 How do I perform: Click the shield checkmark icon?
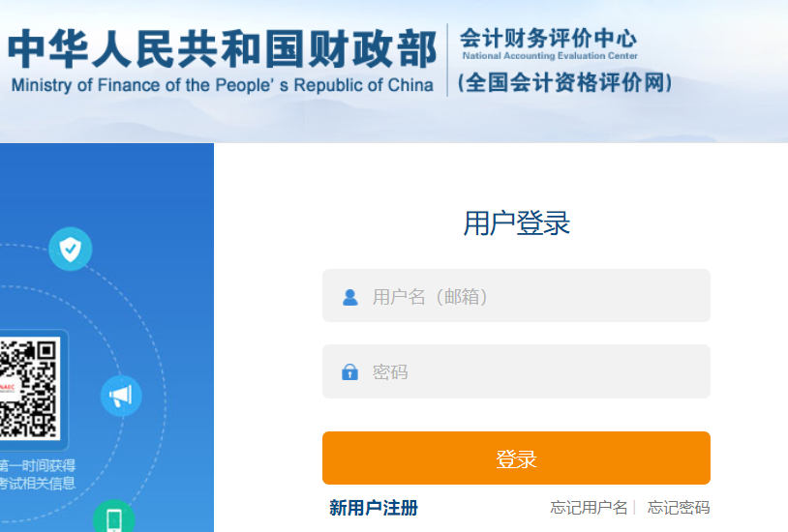tap(70, 249)
